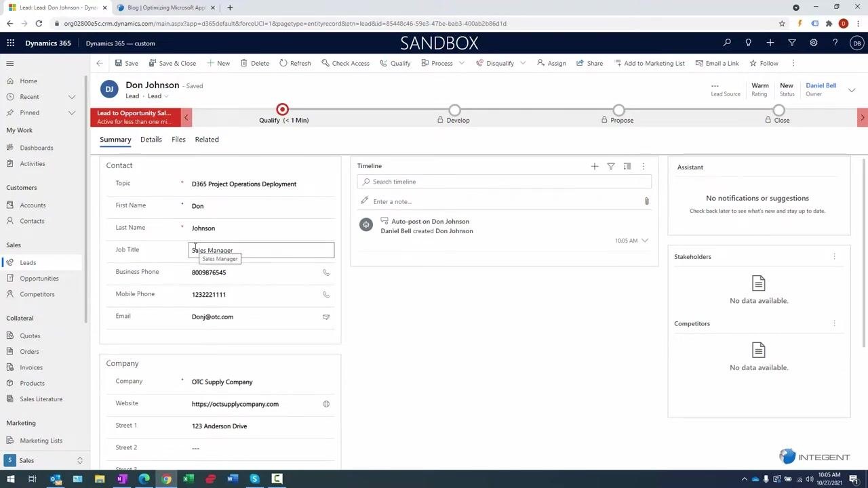Add a timeline record with plus icon
868x488 pixels.
pos(595,166)
